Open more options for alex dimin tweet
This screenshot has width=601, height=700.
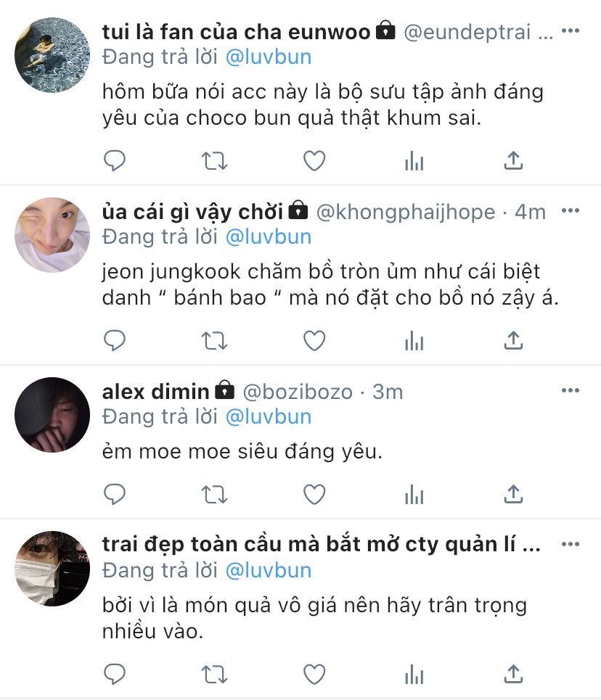tap(571, 390)
